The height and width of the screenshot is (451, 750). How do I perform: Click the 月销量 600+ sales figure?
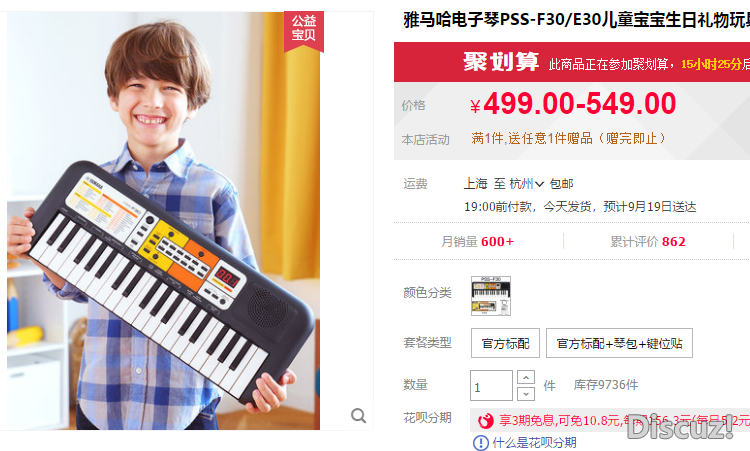coord(477,242)
